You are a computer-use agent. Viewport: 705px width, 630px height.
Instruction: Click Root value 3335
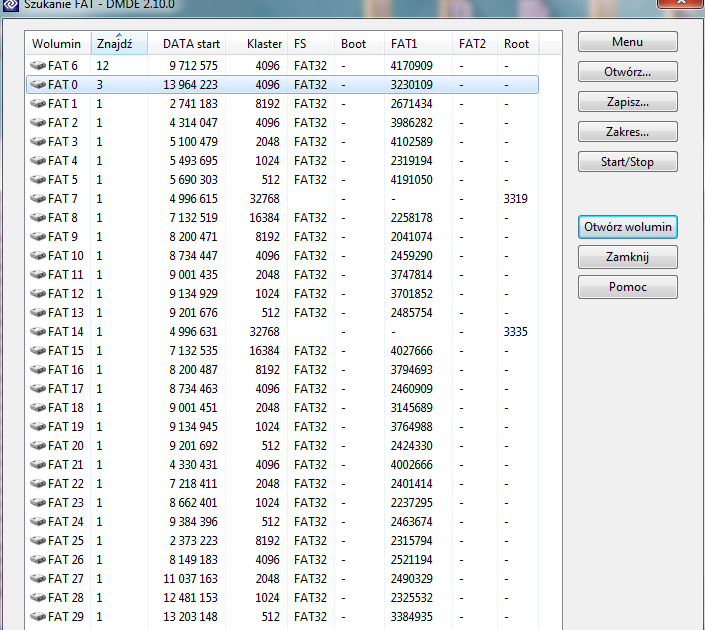point(515,331)
